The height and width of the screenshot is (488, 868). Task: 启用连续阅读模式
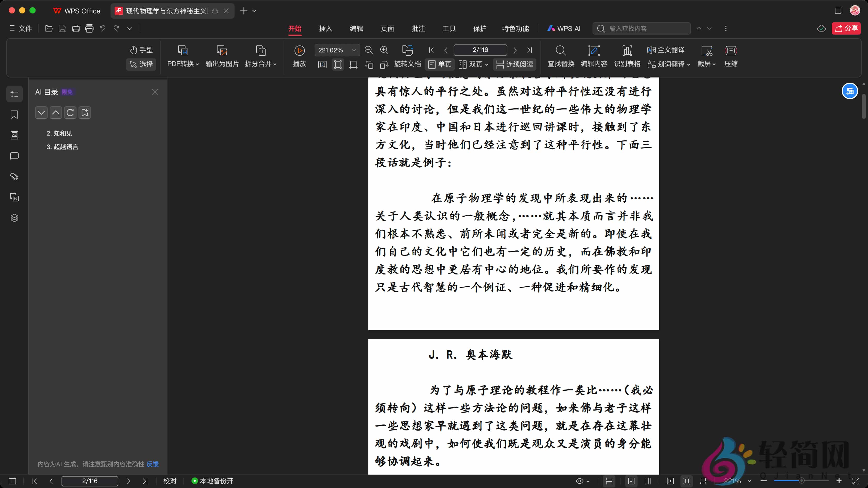click(x=515, y=64)
